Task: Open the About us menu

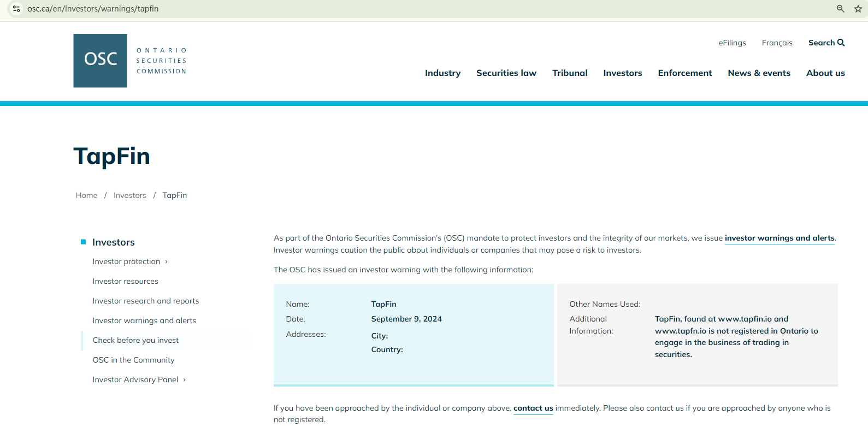Action: pyautogui.click(x=825, y=73)
